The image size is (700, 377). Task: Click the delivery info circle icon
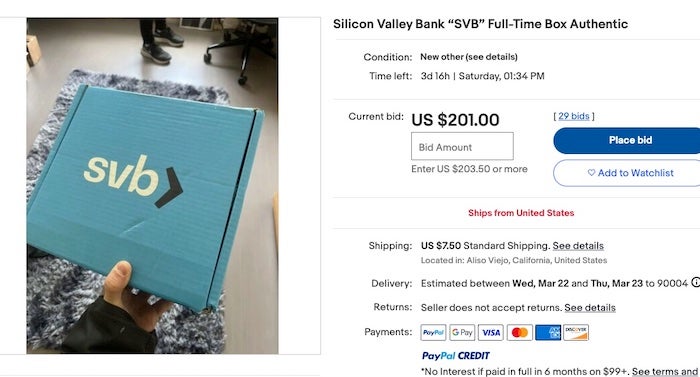(695, 282)
